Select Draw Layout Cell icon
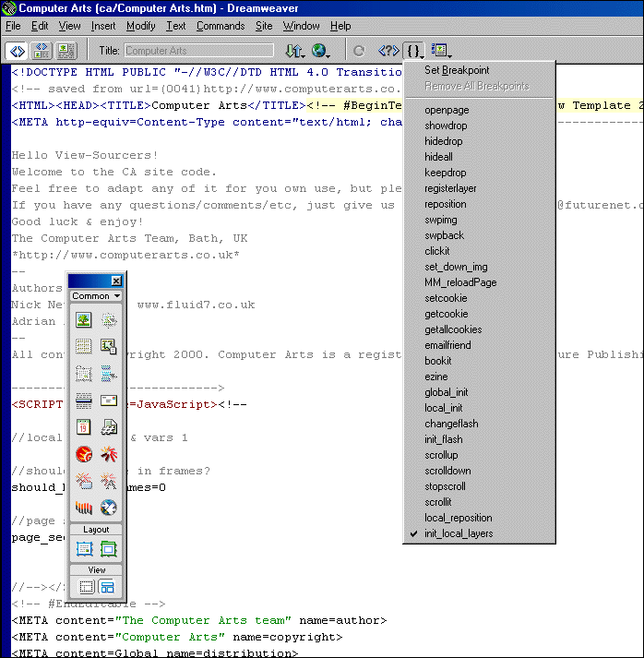This screenshot has width=644, height=658. (84, 548)
